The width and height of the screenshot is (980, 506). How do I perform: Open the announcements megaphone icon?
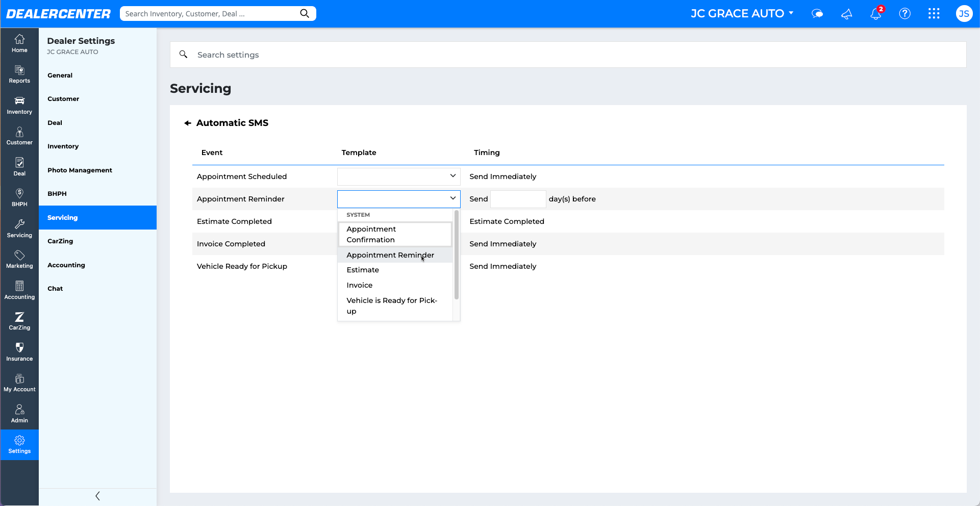[x=847, y=14]
